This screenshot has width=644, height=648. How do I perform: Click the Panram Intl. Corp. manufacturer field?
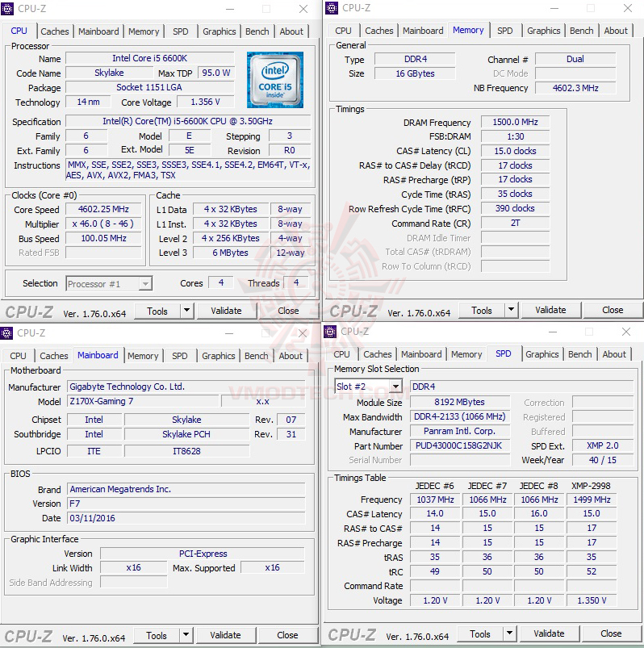(x=460, y=431)
